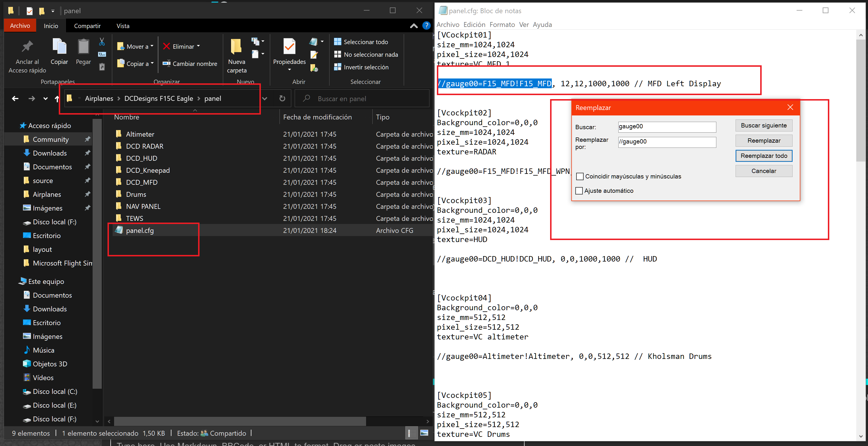Click the Anclar al Acceso rápido pin
The width and height of the screenshot is (868, 446).
[x=27, y=46]
